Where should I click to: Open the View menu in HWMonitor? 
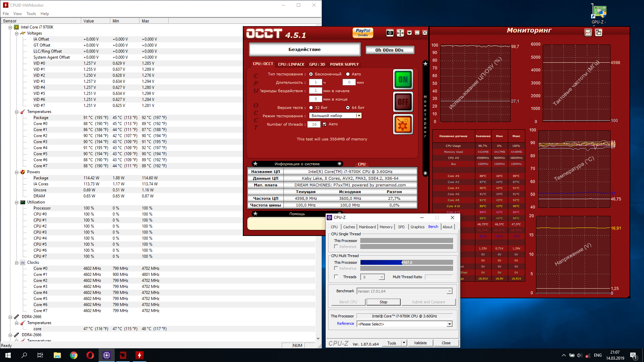(17, 14)
